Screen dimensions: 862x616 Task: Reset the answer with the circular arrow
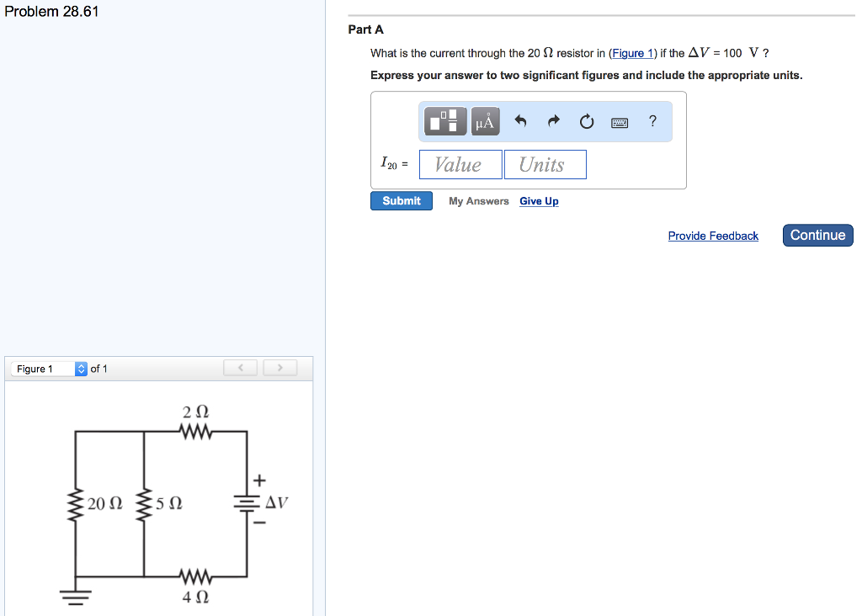586,120
